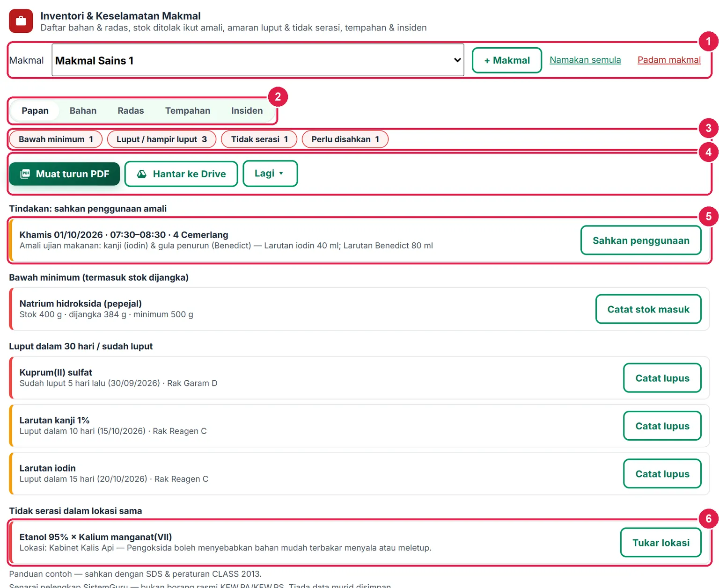Click Catat lupus for Kuprum(II) sulfat
Viewport: 719px width, 588px height.
coord(662,378)
